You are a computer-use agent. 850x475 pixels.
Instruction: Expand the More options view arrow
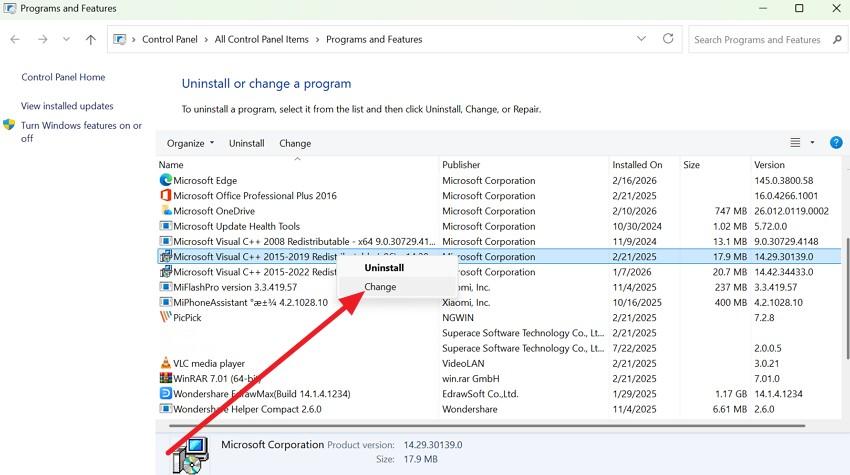812,143
